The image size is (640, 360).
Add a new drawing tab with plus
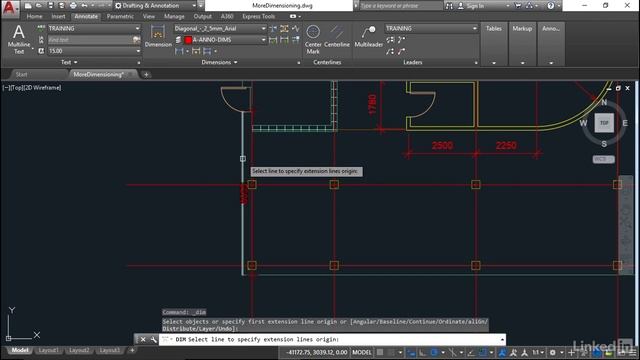(146, 74)
